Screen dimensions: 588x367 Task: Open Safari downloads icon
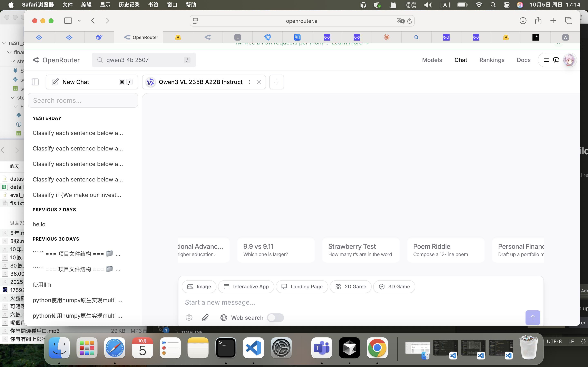coord(523,21)
